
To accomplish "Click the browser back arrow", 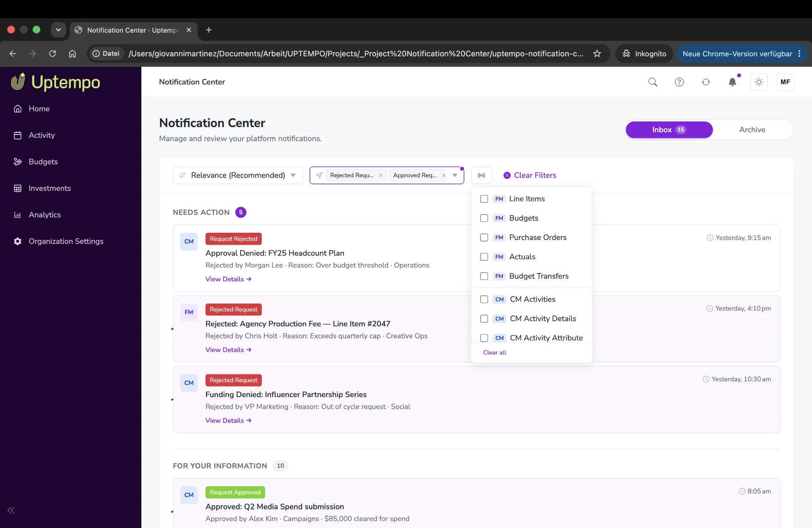I will click(13, 53).
